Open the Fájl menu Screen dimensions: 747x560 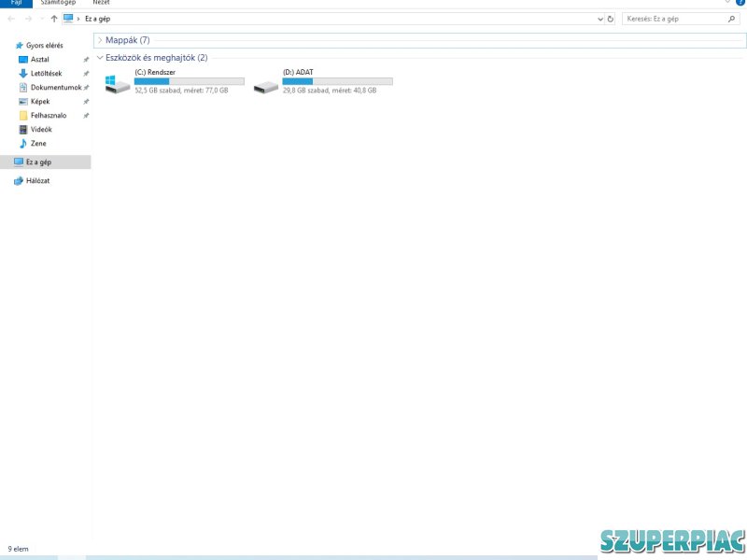16,3
